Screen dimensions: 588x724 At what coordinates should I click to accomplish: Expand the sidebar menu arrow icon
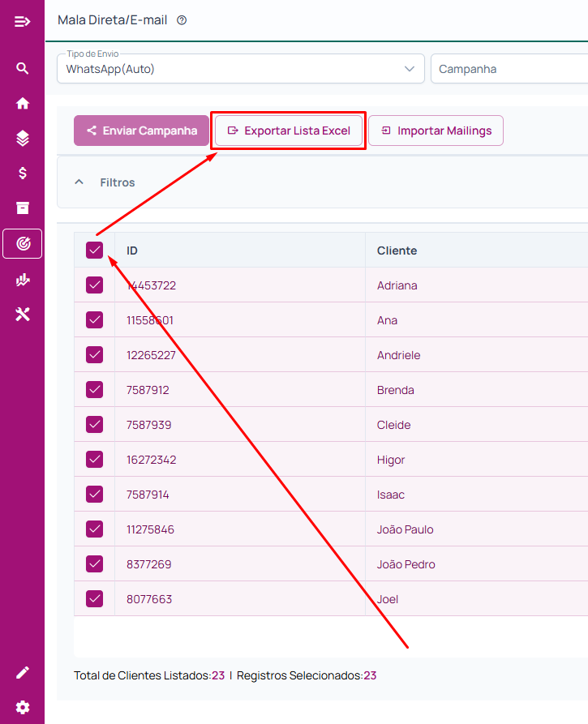(22, 21)
